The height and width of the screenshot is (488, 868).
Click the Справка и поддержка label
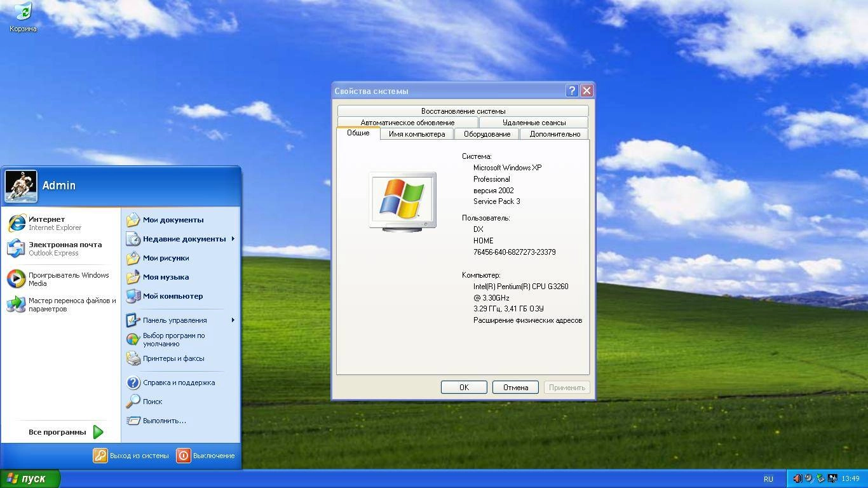[x=179, y=383]
